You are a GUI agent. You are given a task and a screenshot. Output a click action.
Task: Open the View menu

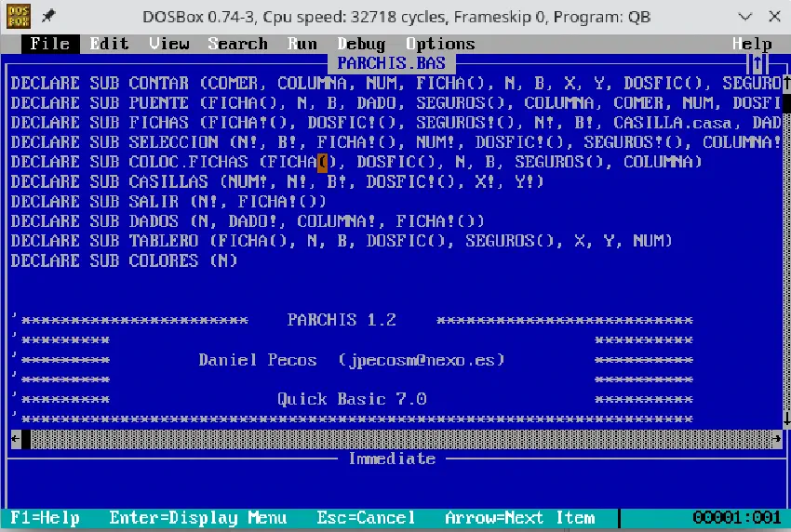[x=169, y=44]
